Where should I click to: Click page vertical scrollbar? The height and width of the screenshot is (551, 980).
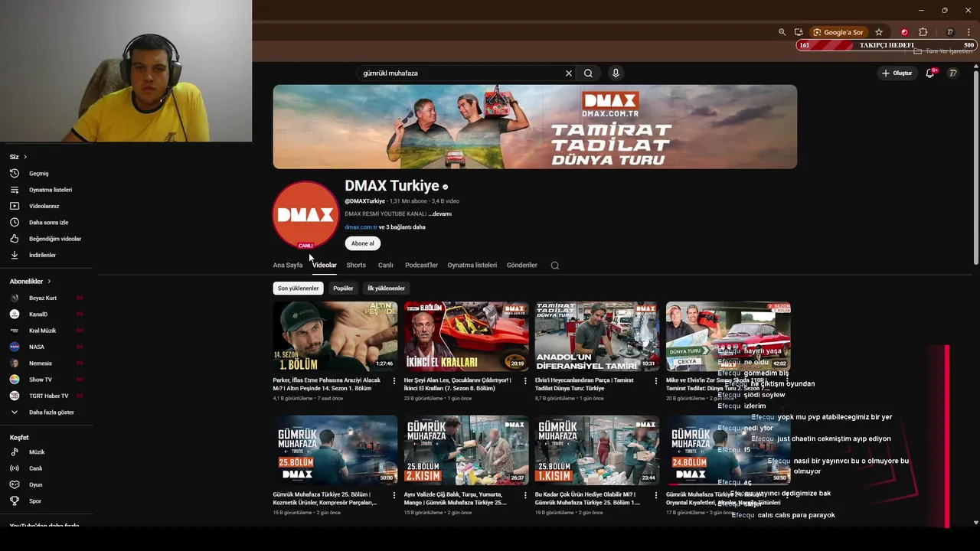[x=975, y=168]
